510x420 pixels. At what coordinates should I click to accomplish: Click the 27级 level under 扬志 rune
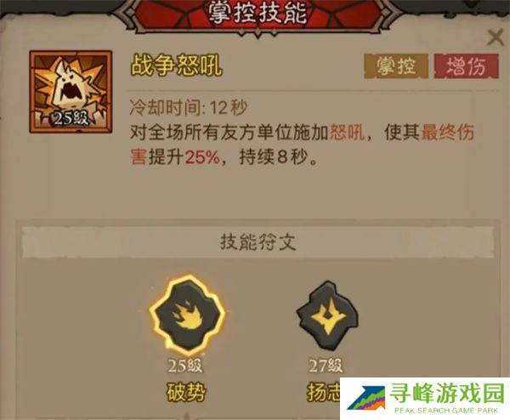point(326,366)
